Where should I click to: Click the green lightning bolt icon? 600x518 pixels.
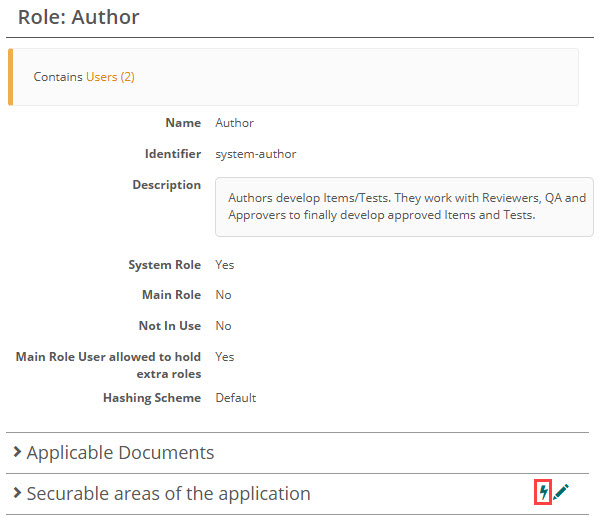click(x=543, y=492)
